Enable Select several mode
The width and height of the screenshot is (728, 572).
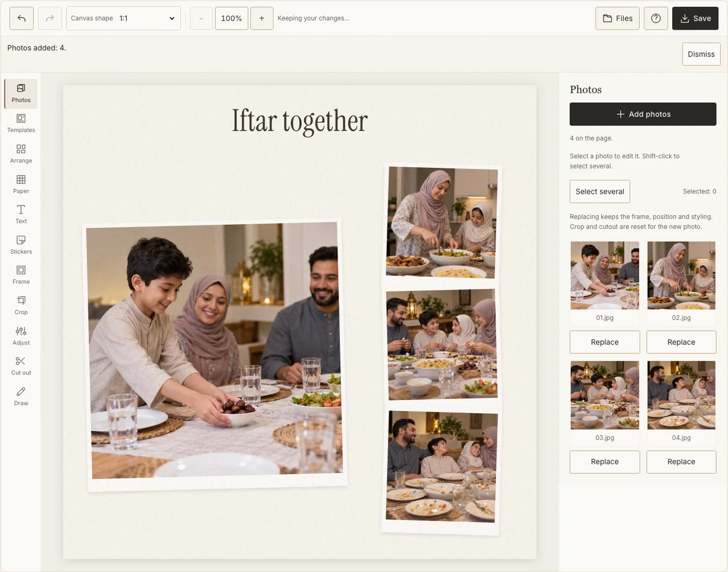(600, 192)
